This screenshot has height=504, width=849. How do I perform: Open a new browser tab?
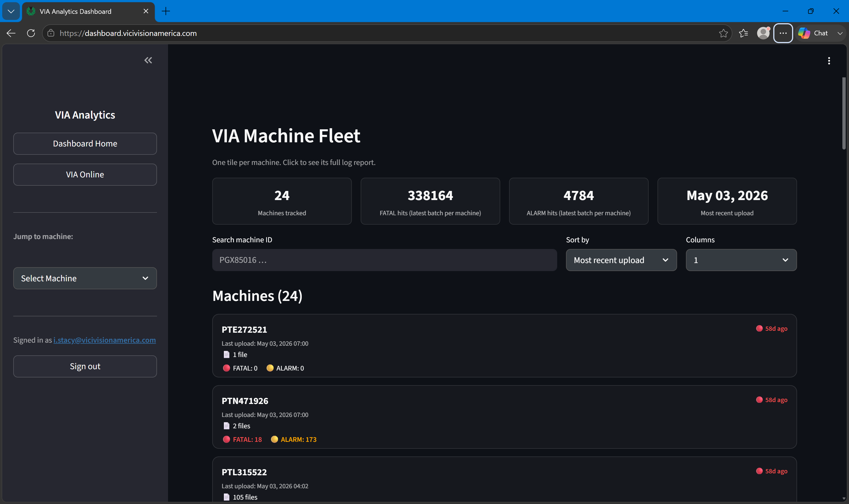(x=166, y=11)
